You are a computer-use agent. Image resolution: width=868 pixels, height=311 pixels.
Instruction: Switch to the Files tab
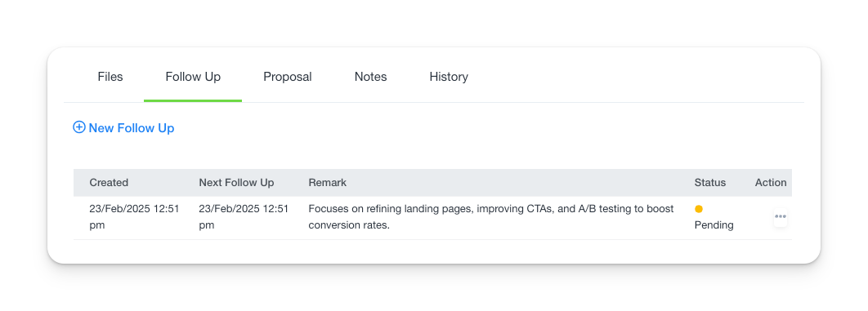(110, 77)
